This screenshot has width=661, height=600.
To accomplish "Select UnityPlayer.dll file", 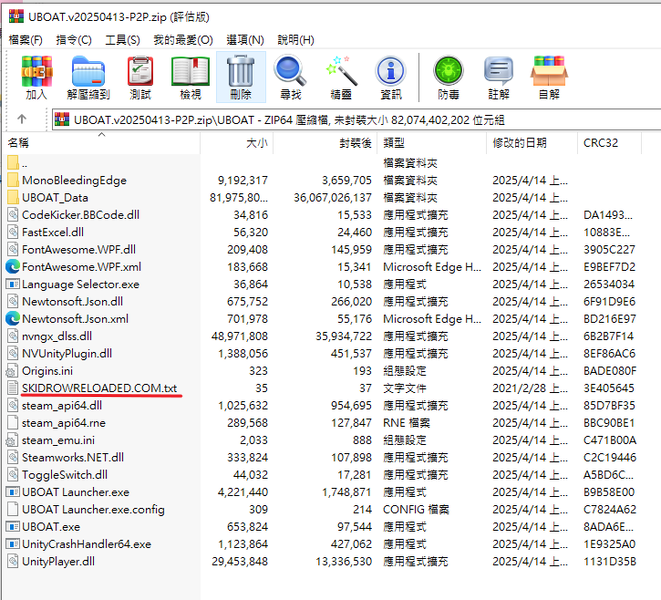I will [58, 561].
